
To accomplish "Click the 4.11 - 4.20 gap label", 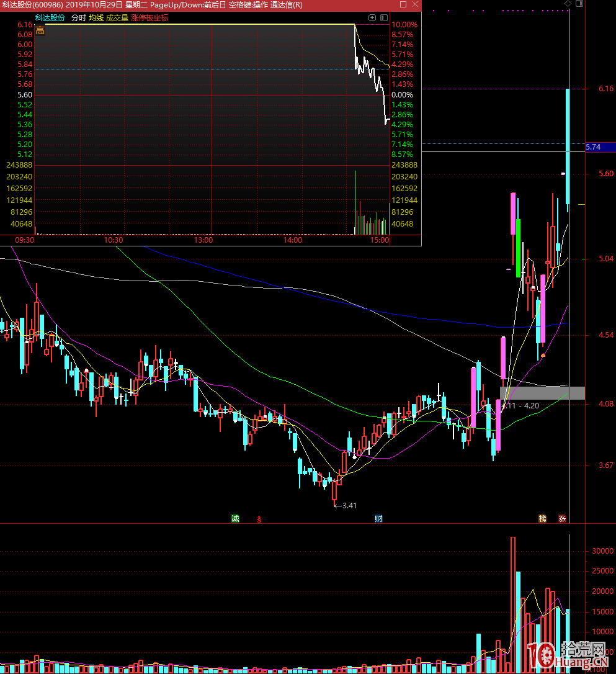I will click(520, 405).
